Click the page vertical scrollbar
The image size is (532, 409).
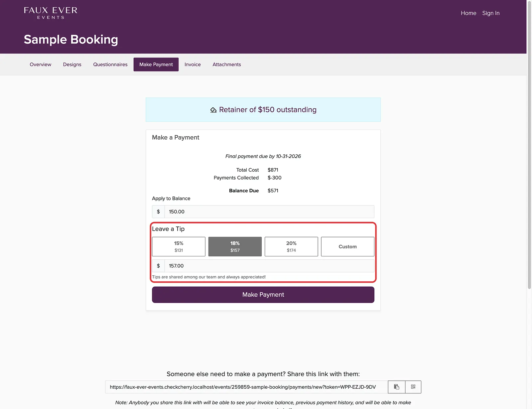click(529, 145)
